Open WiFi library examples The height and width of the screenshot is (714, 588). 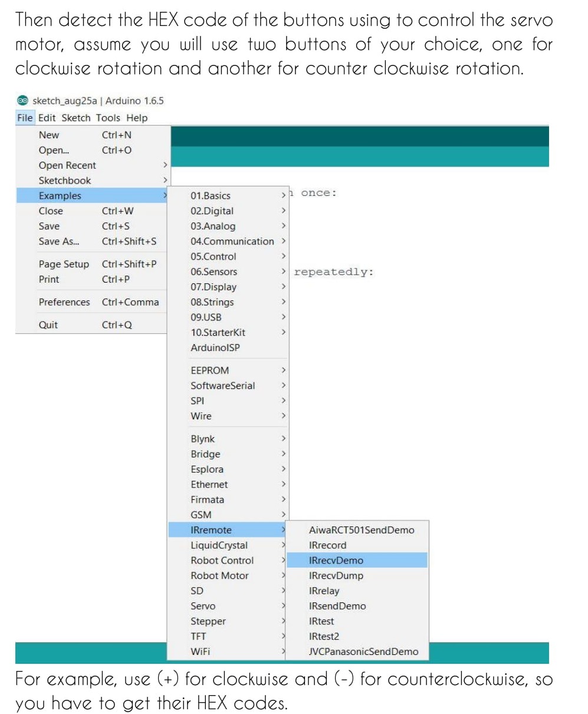(228, 652)
